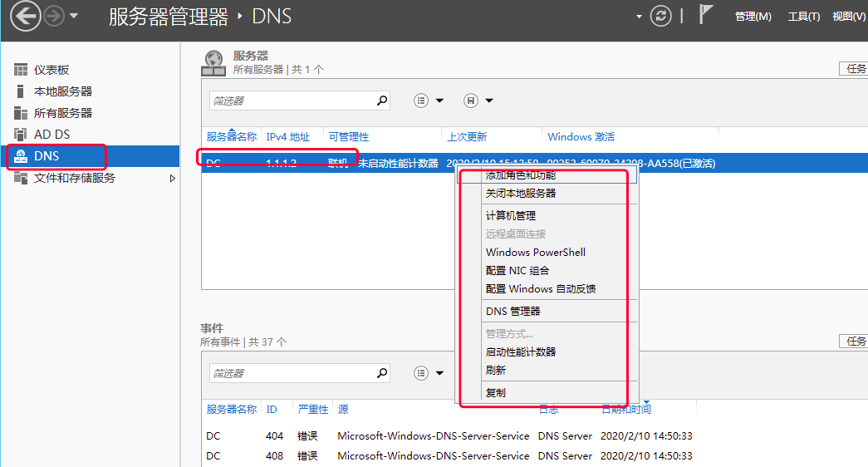This screenshot has width=868, height=467.
Task: Sort events by 严重性 column
Action: point(313,410)
